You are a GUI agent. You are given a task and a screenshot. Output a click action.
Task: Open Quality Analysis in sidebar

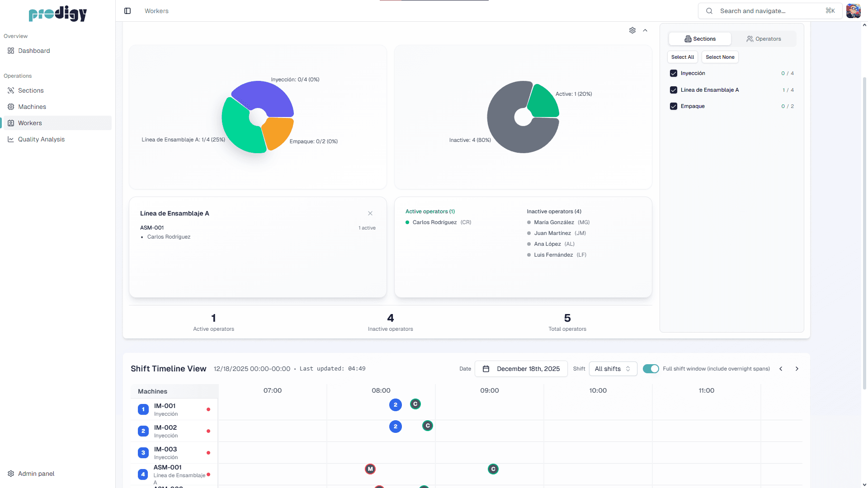click(41, 139)
